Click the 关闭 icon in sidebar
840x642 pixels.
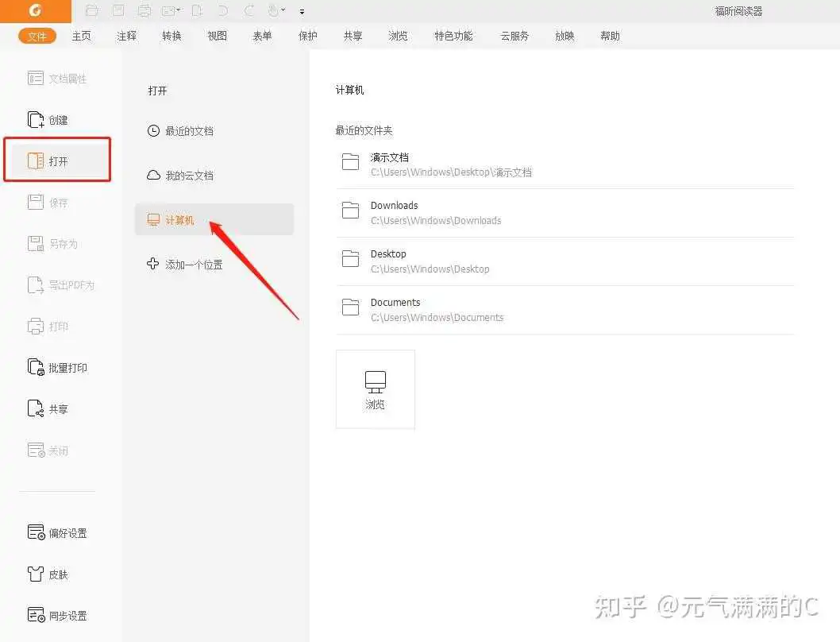[36, 450]
